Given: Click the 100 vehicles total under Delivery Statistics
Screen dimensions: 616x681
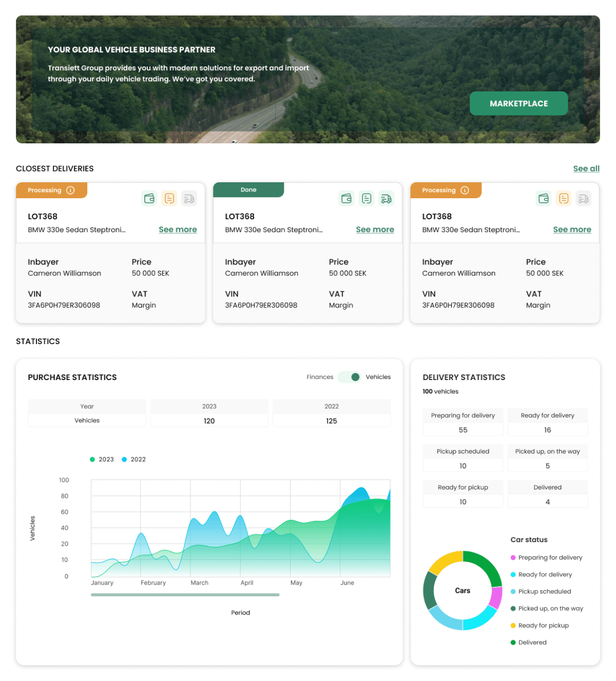Looking at the screenshot, I should coord(440,391).
